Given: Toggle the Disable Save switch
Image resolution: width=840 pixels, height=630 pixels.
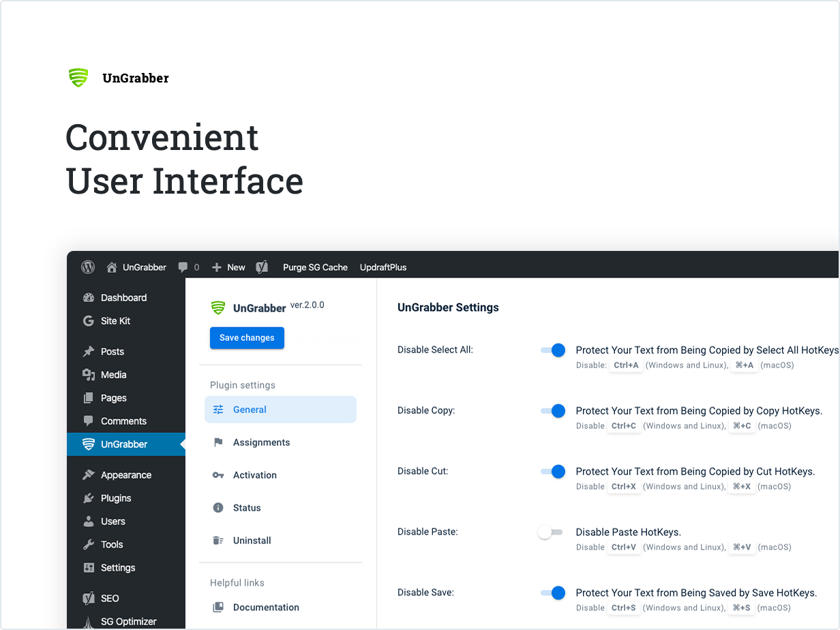Looking at the screenshot, I should click(553, 593).
